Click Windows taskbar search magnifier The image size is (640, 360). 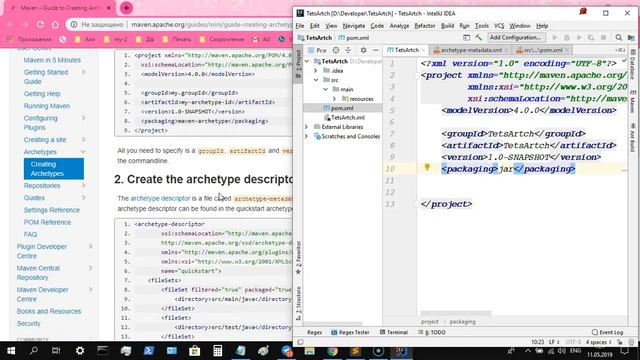point(34,351)
